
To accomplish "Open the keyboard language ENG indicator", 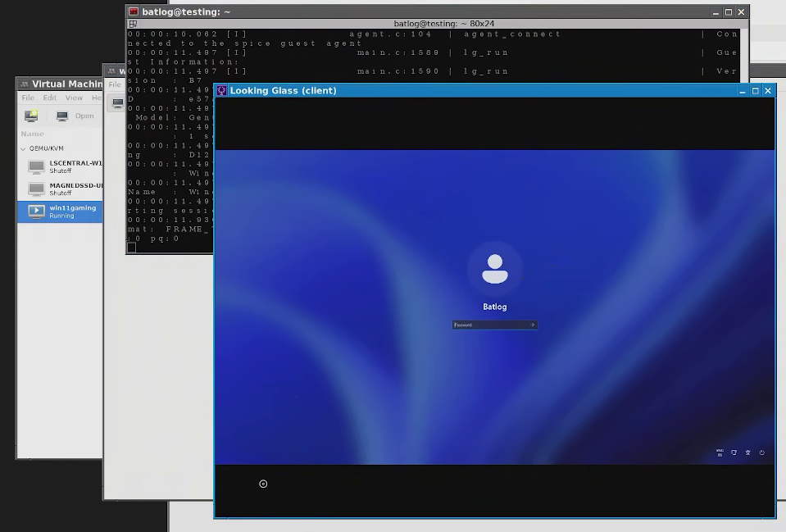I will tap(720, 452).
